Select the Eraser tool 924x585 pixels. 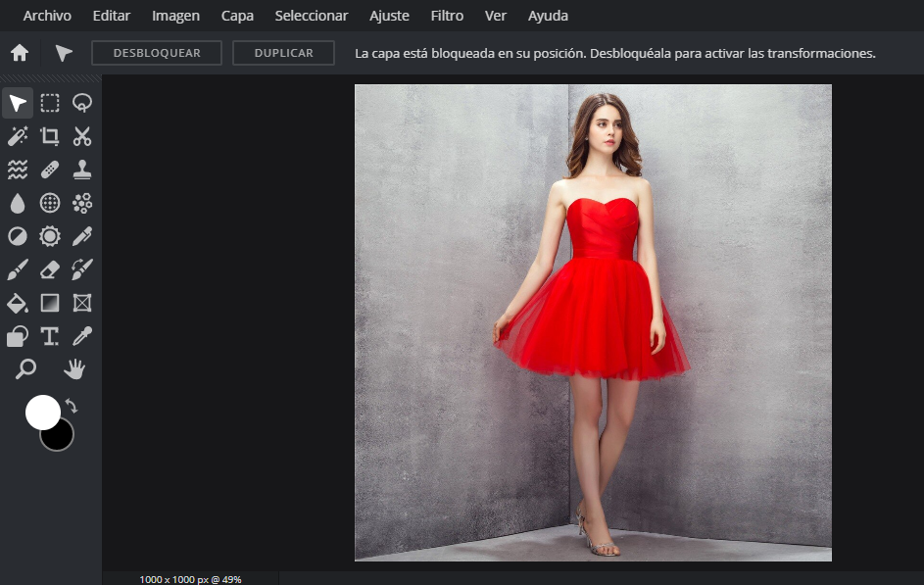tap(50, 269)
